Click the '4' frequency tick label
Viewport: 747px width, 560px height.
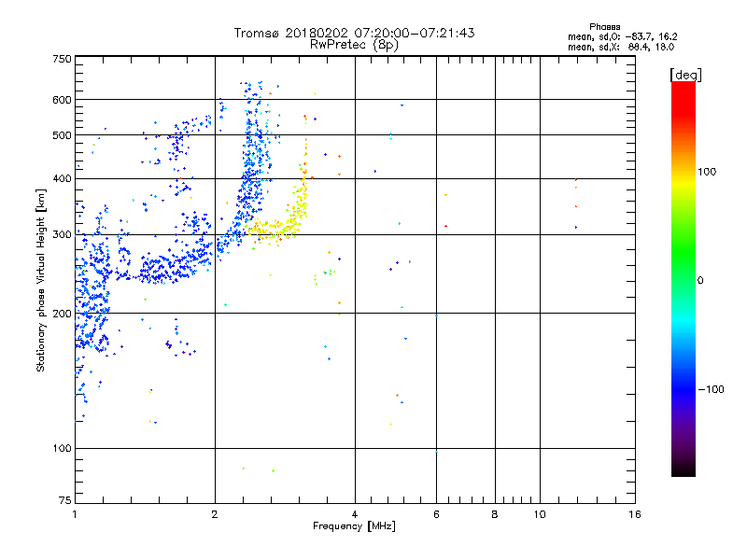(355, 514)
